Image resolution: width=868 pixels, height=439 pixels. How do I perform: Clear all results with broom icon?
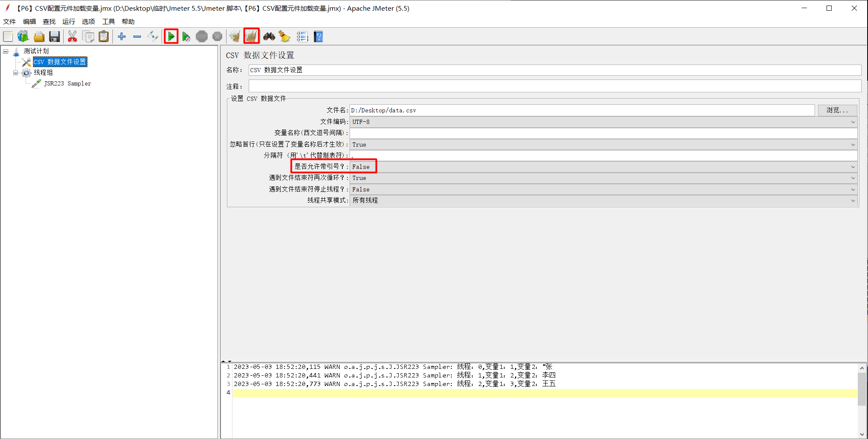tap(251, 37)
